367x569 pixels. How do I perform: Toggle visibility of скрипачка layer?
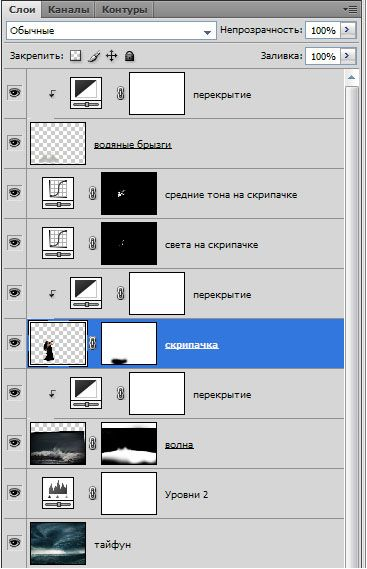coord(15,342)
